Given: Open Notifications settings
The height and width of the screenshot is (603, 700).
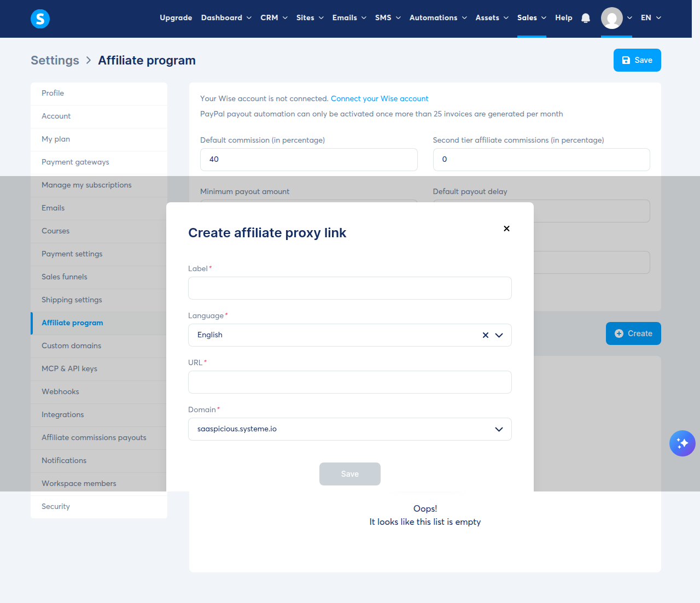Looking at the screenshot, I should tap(99, 461).
